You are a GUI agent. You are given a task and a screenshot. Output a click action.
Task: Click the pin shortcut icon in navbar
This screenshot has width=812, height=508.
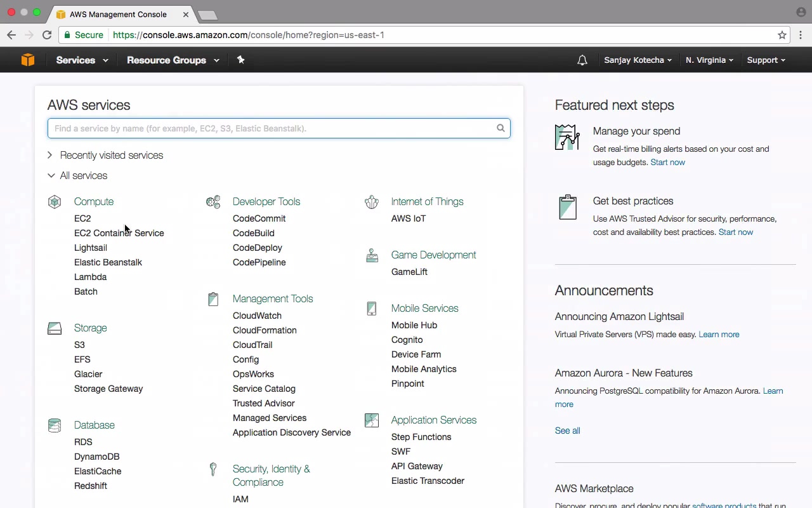[240, 60]
